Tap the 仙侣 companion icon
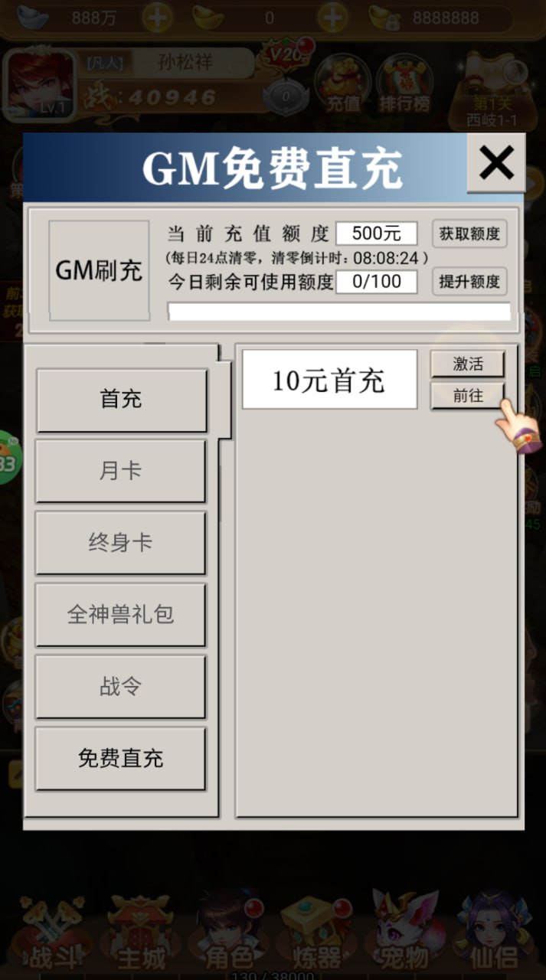Screen dimensions: 546x980 pos(495,932)
